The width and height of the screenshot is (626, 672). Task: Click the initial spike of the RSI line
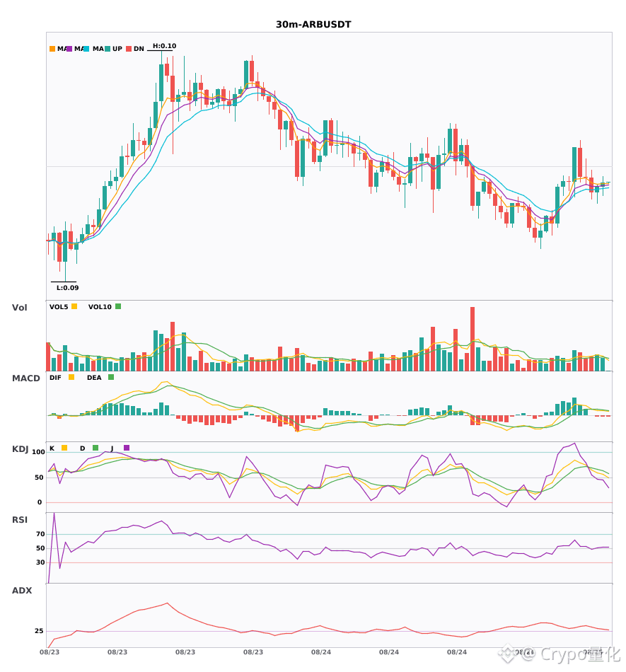point(54,514)
